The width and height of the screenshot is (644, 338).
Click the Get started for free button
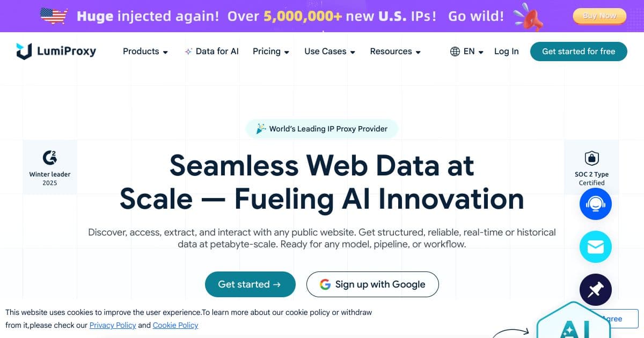point(579,52)
